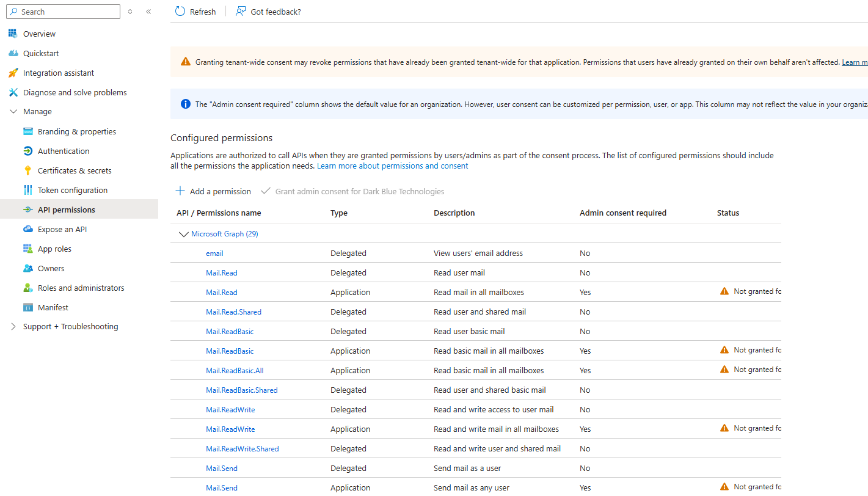Click the Refresh circular arrow icon
The image size is (868, 496).
tap(180, 12)
